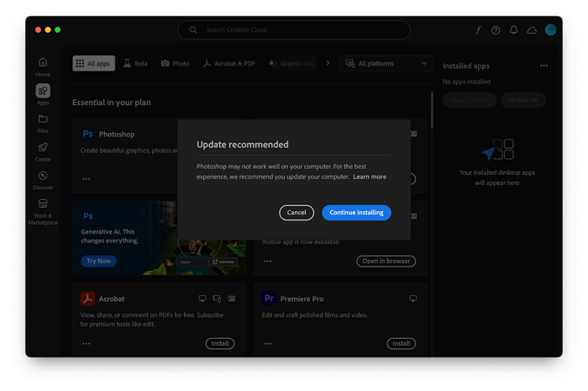
Task: Click Try Now for Generative AI
Action: [x=98, y=261]
